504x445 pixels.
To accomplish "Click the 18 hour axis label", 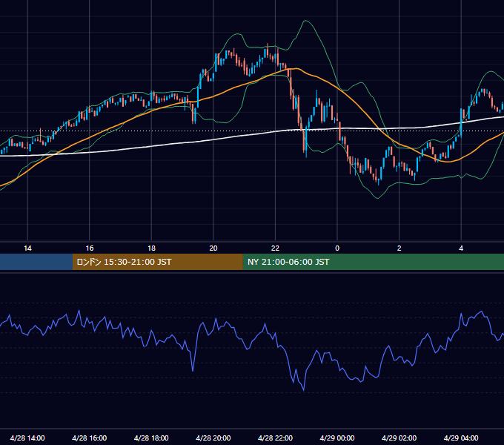I will (x=151, y=248).
